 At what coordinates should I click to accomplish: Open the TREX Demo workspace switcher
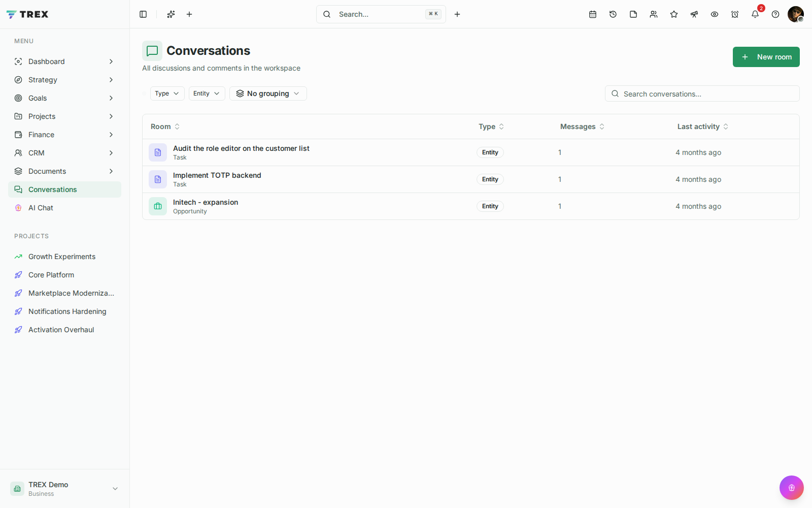point(65,489)
